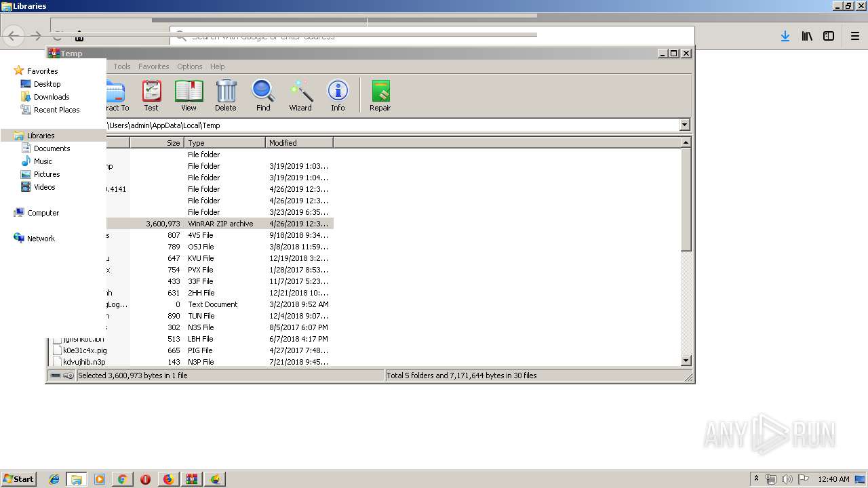Open the Help menu in WinRAR
This screenshot has height=488, width=868.
point(217,66)
